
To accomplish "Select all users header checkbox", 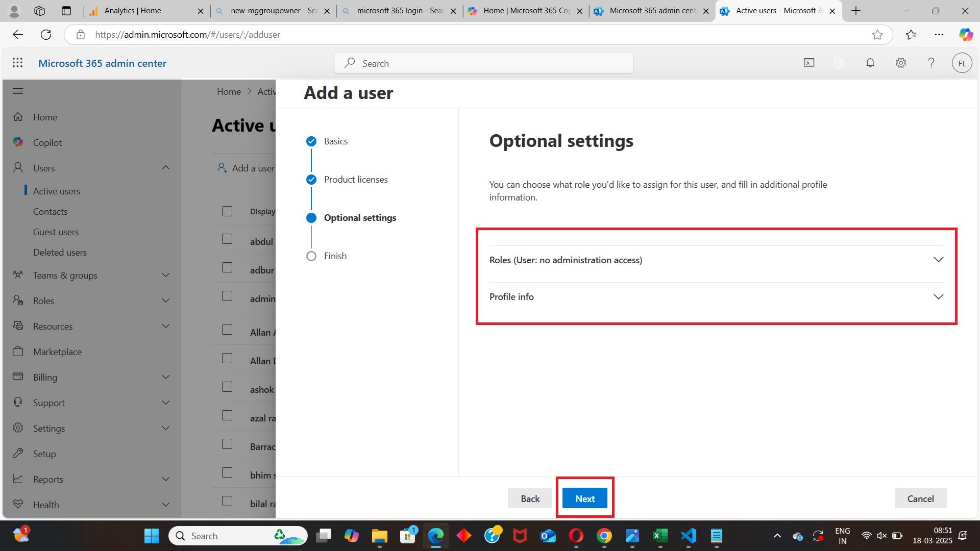I will coord(227,211).
